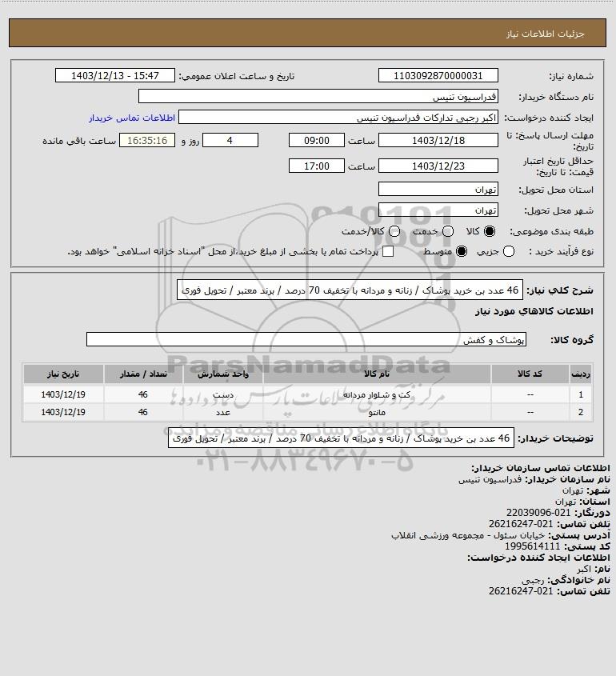Click the buyer notes field توضیحات خریدار

click(341, 438)
